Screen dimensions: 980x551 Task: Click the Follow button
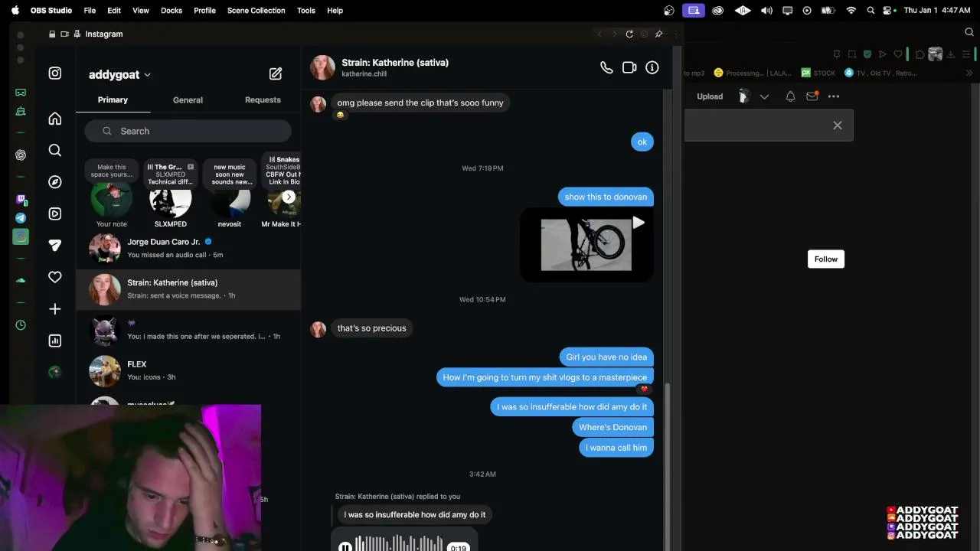click(826, 259)
